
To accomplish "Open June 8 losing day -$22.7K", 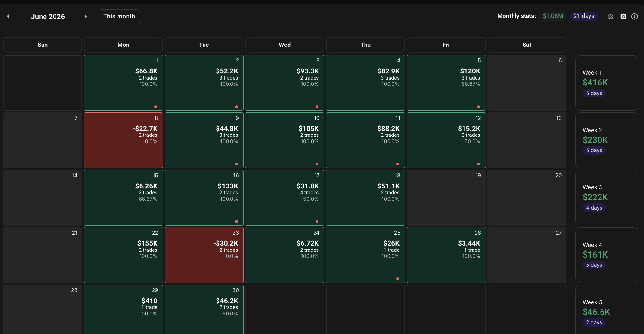I will coord(123,140).
